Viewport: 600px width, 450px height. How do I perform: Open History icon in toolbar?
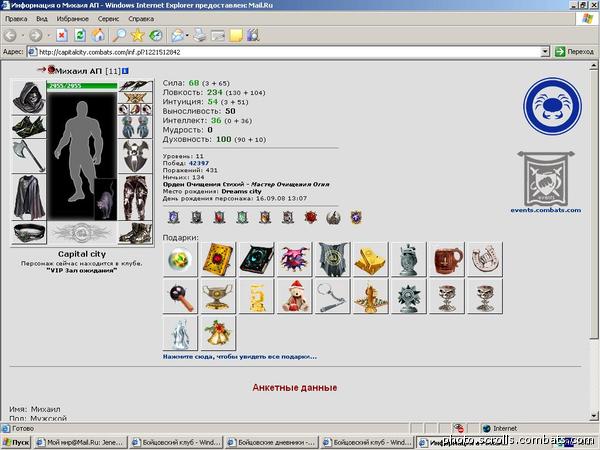pyautogui.click(x=156, y=36)
